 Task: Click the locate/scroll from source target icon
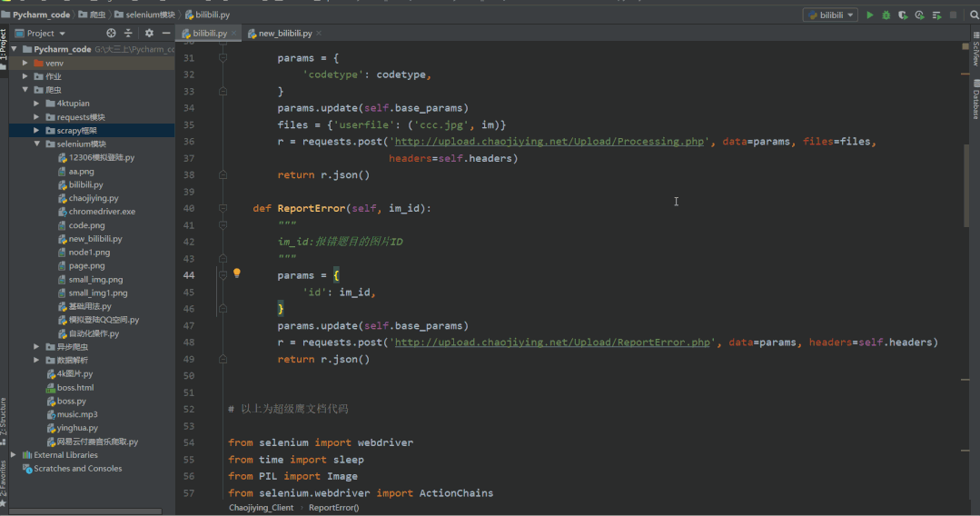click(111, 33)
